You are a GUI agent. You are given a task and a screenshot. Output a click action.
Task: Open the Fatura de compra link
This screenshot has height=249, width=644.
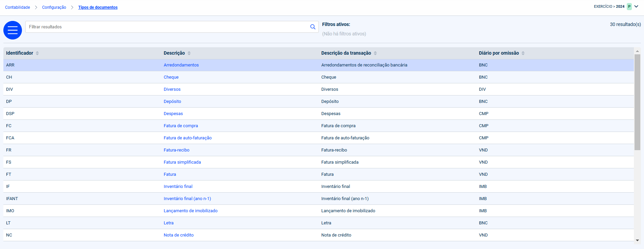point(181,126)
